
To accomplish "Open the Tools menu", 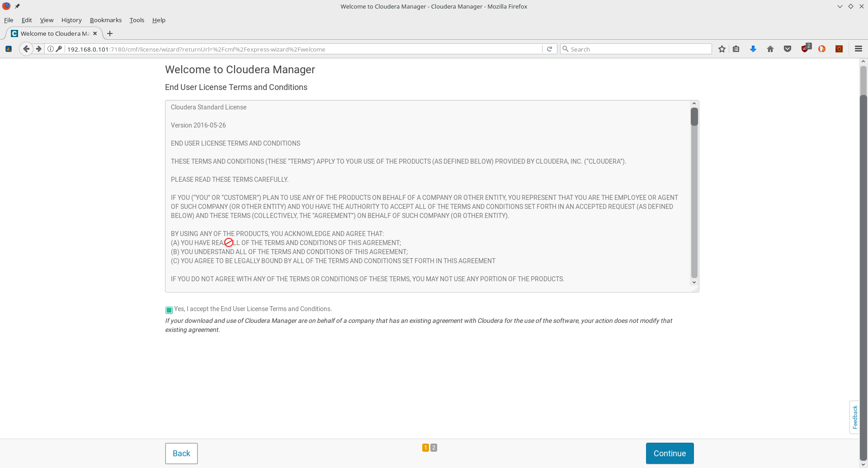I will point(137,20).
